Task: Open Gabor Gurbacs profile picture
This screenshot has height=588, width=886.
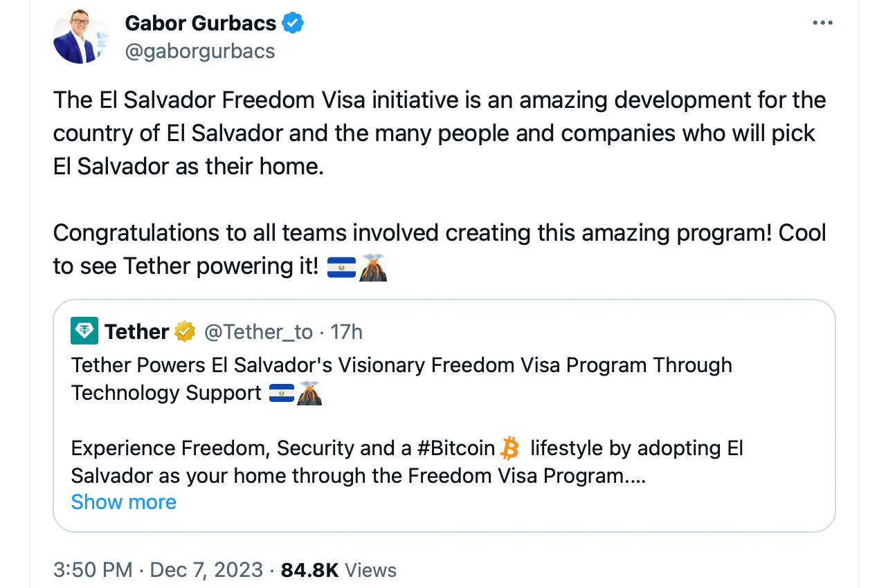Action: [80, 37]
